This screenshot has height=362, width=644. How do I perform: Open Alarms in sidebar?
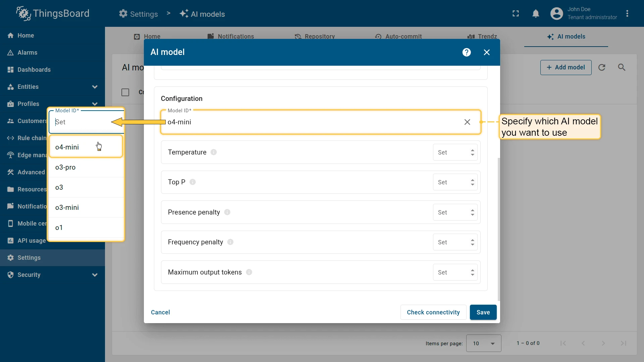52,53
